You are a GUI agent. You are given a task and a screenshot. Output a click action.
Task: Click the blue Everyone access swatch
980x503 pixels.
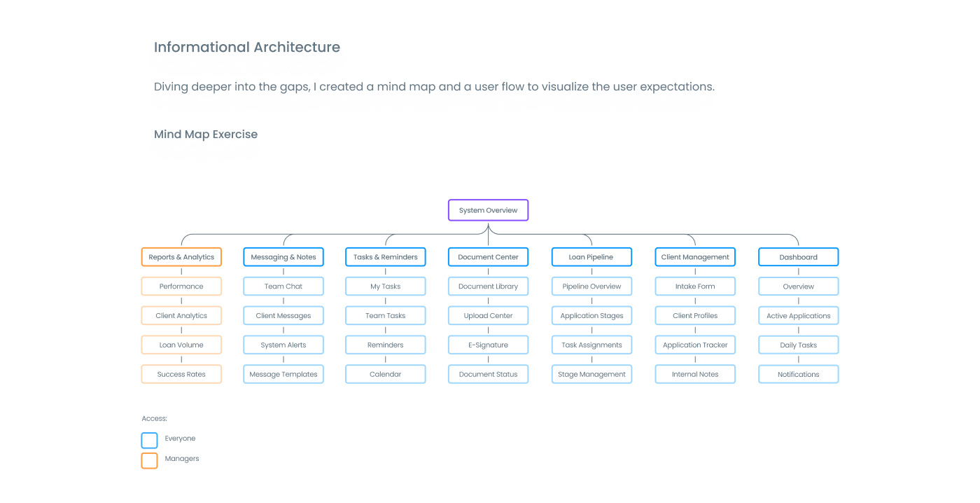click(x=149, y=440)
